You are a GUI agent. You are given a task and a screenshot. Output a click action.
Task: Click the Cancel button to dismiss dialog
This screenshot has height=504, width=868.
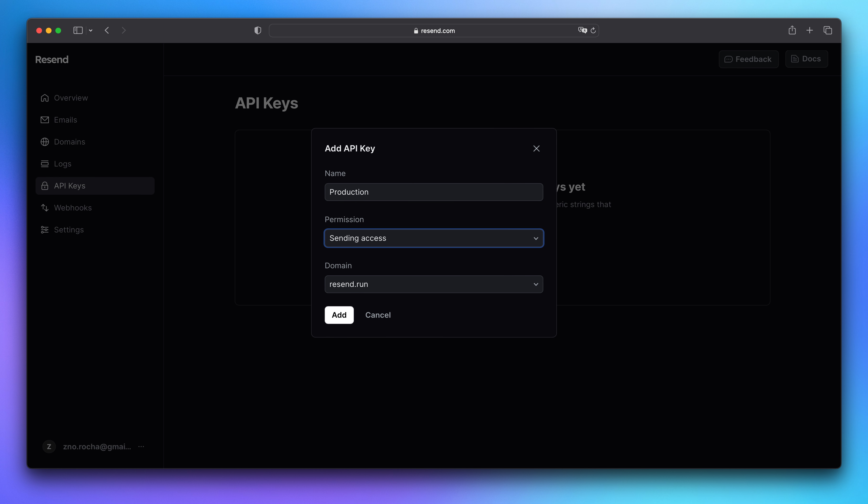tap(378, 314)
